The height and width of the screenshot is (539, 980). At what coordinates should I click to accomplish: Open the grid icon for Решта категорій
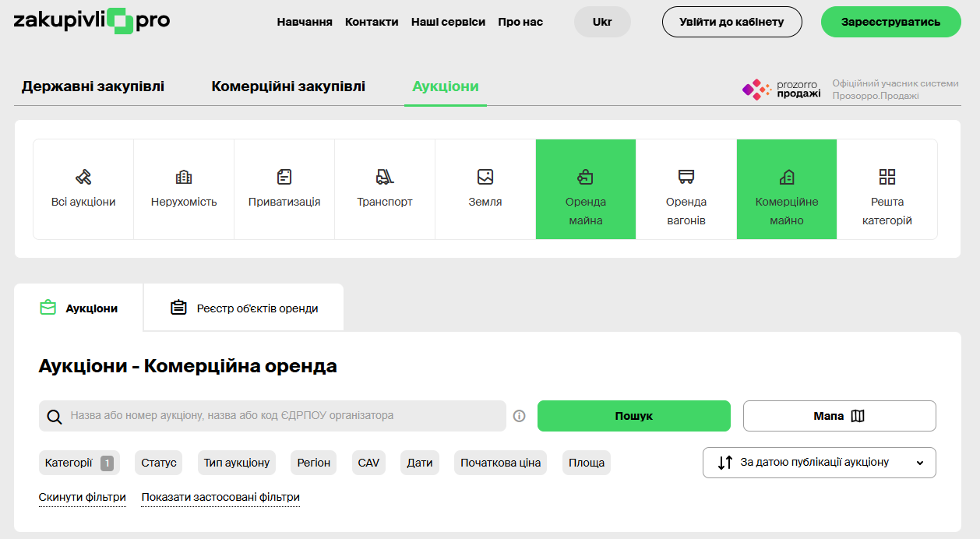(x=887, y=177)
